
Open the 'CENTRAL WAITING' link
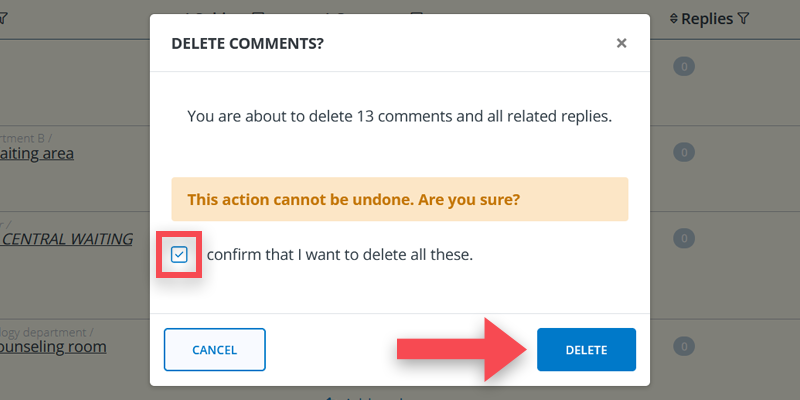pos(66,238)
